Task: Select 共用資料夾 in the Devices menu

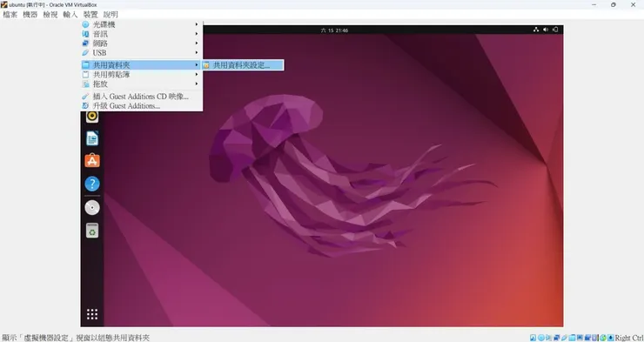Action: (x=141, y=65)
